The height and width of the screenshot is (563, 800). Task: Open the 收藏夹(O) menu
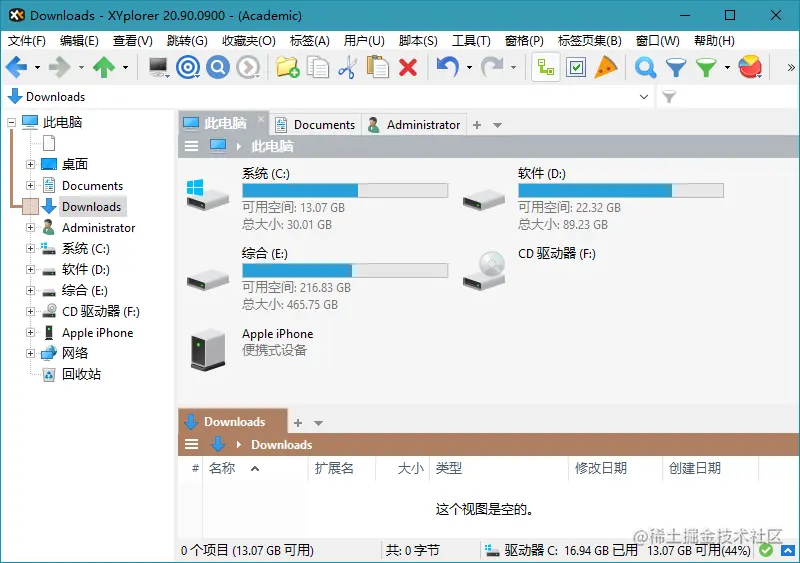tap(249, 41)
